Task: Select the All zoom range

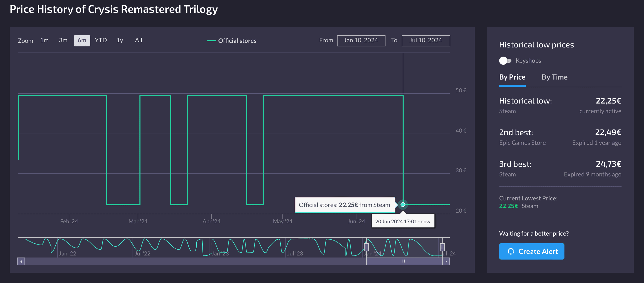Action: coord(138,41)
